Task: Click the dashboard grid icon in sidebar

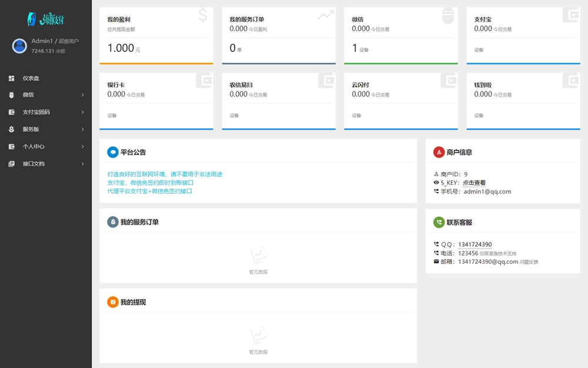Action: (x=11, y=78)
